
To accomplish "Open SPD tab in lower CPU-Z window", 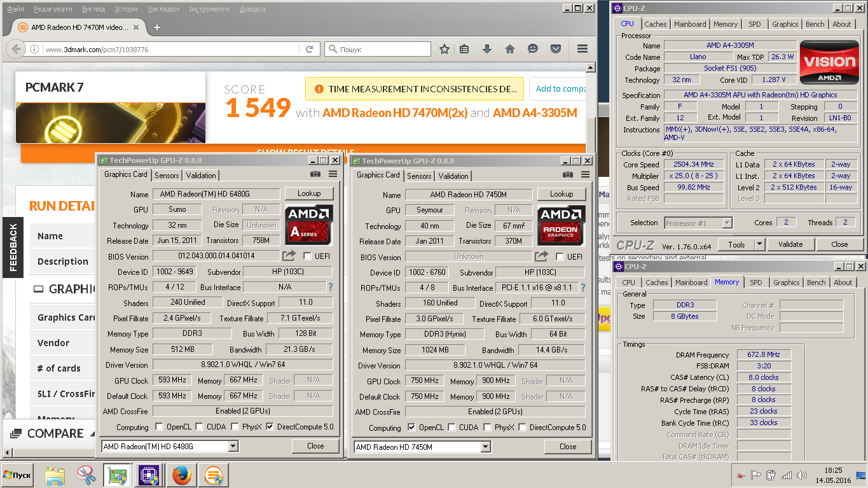I will (756, 282).
